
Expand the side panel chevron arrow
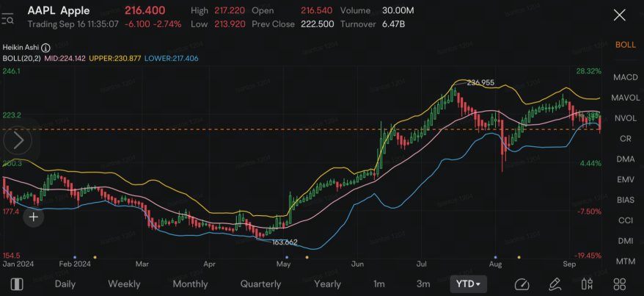tap(18, 140)
